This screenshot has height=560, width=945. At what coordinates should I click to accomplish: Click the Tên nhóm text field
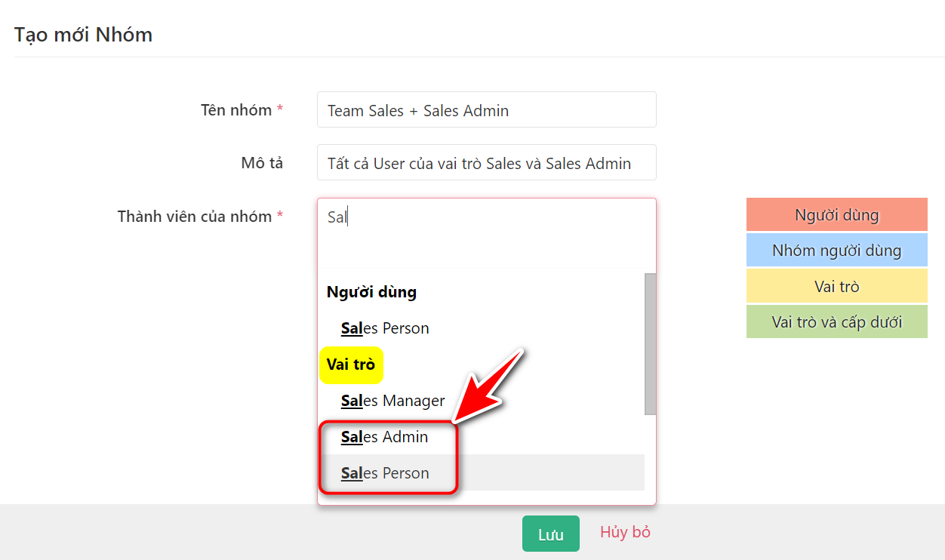pos(486,110)
